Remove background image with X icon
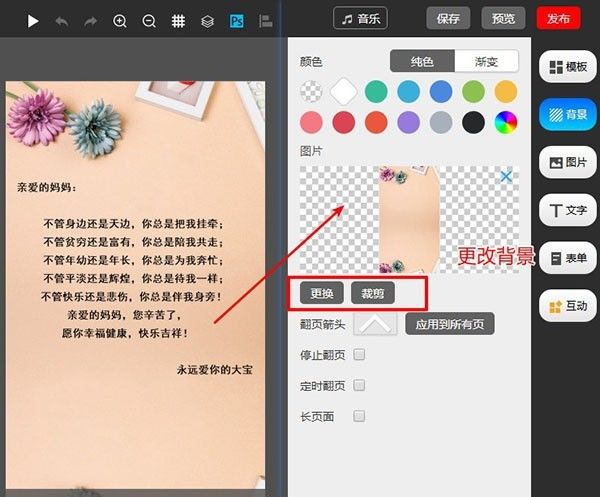 [x=506, y=176]
